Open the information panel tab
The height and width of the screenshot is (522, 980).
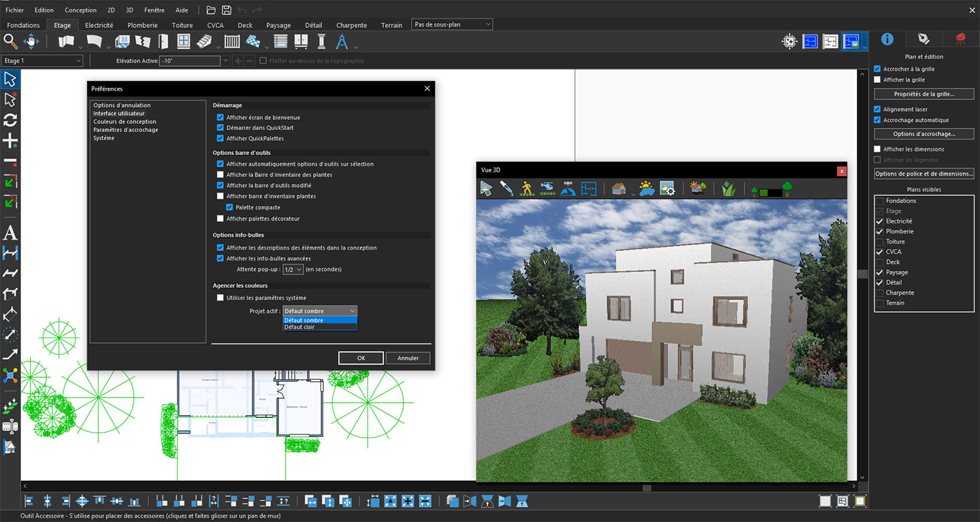[x=887, y=39]
